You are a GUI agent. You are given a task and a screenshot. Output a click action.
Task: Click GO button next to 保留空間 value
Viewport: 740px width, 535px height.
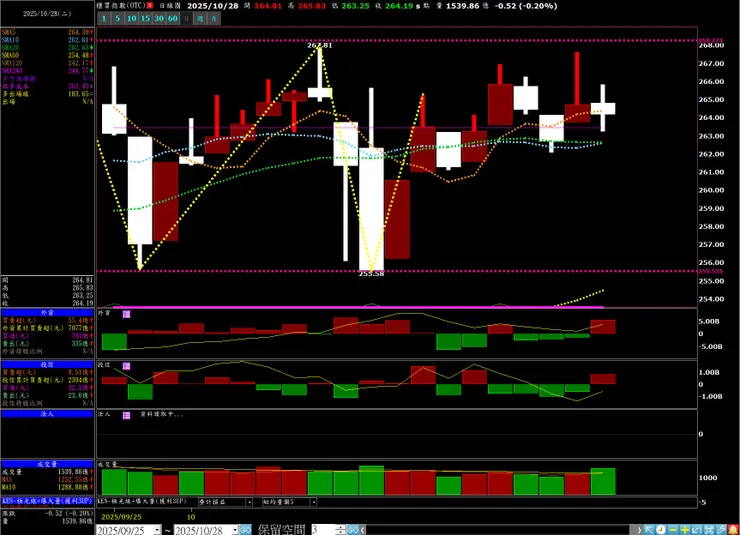(x=353, y=530)
